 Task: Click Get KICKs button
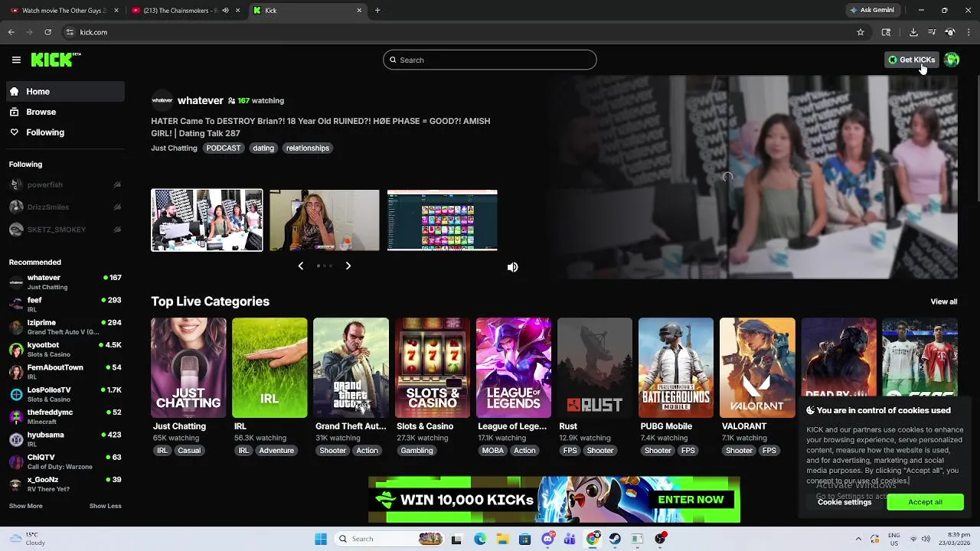tap(911, 60)
